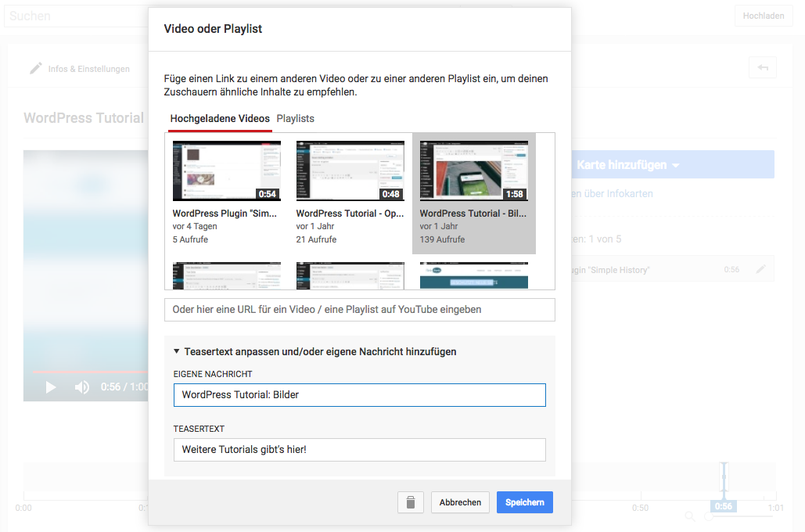This screenshot has width=805, height=532.
Task: Click the play button on video player
Action: pyautogui.click(x=51, y=387)
